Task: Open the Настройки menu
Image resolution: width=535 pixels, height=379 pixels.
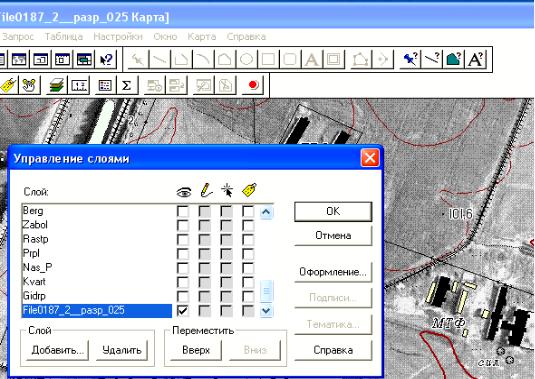Action: pos(118,37)
